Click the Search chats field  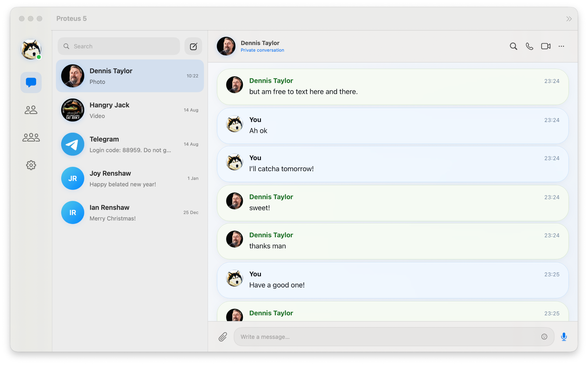pos(119,46)
